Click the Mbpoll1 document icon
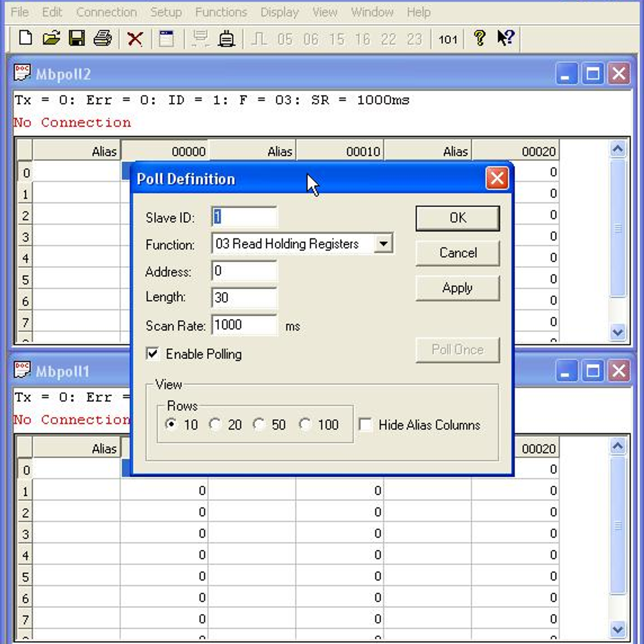Image resolution: width=644 pixels, height=644 pixels. pos(23,370)
